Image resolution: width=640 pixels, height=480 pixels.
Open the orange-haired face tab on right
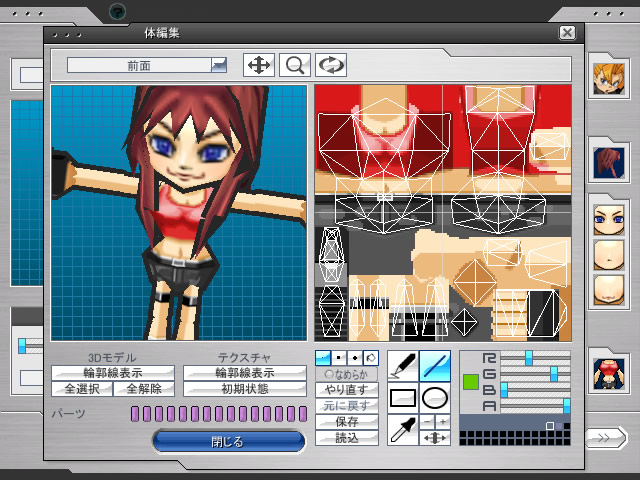[x=607, y=78]
